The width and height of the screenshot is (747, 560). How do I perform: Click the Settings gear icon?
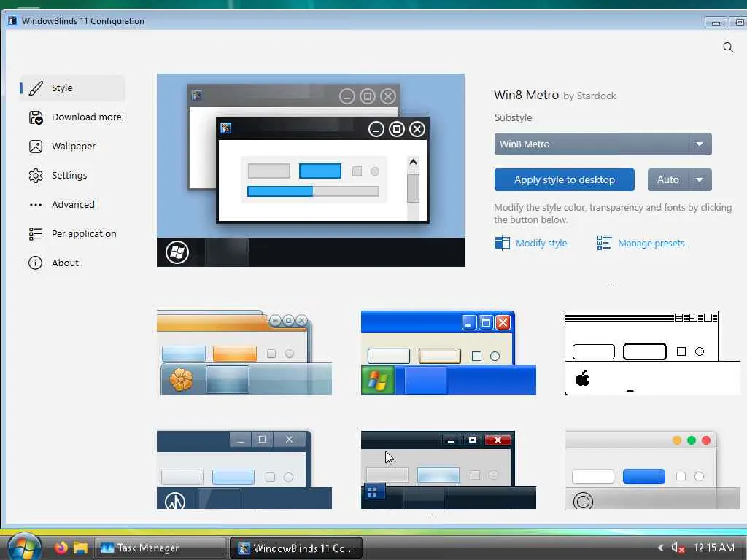(36, 176)
